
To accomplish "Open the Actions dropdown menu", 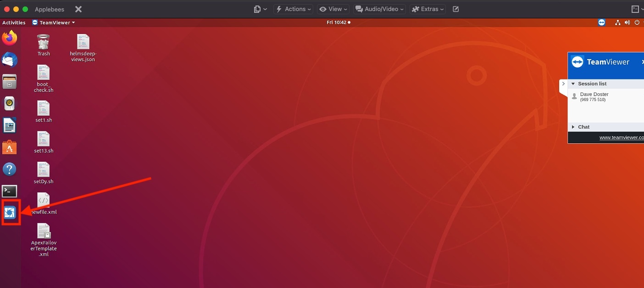I will click(x=294, y=9).
